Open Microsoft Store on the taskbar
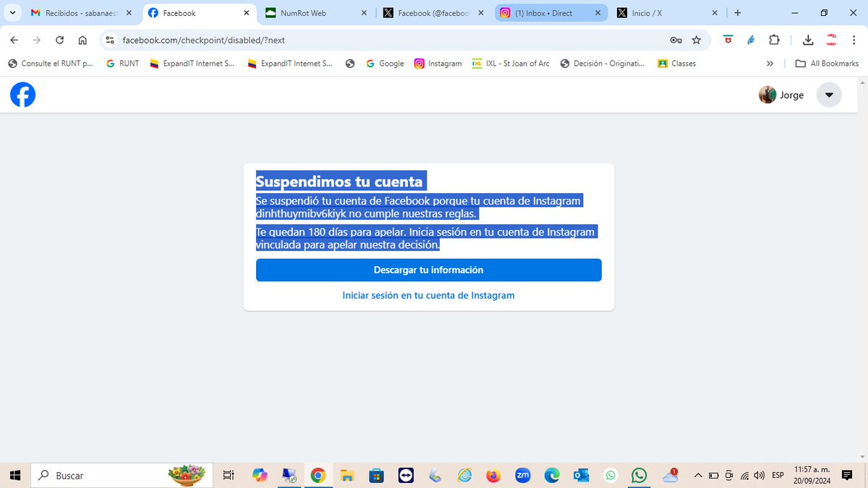Image resolution: width=868 pixels, height=488 pixels. tap(376, 475)
